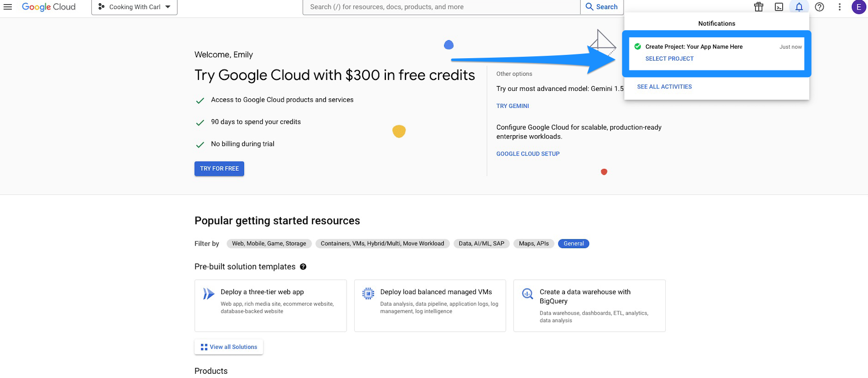Screen dimensions: 868x378
Task: Open Deploy load balanced managed VMs card
Action: pyautogui.click(x=430, y=306)
